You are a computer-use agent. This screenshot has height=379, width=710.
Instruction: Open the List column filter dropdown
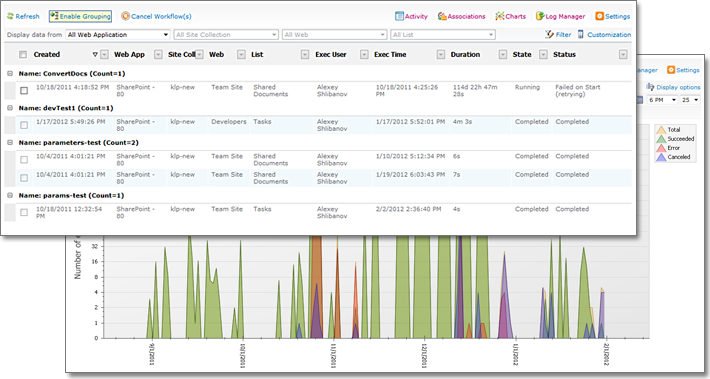click(305, 55)
